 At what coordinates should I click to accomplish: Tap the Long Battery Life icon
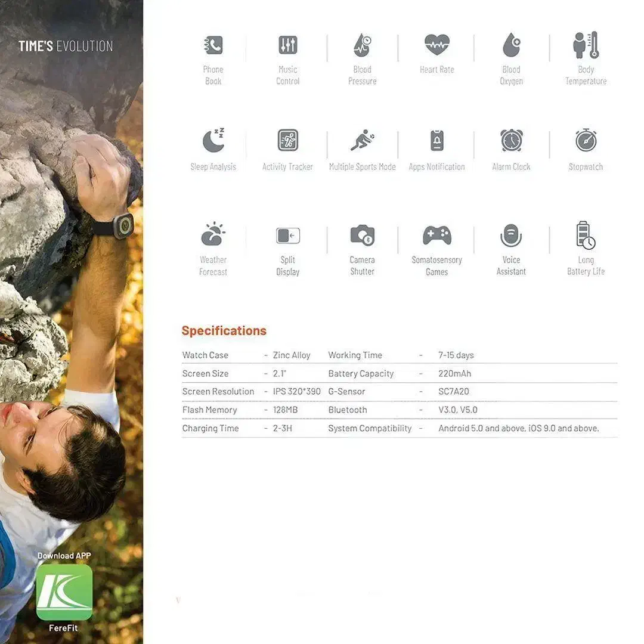(x=586, y=235)
